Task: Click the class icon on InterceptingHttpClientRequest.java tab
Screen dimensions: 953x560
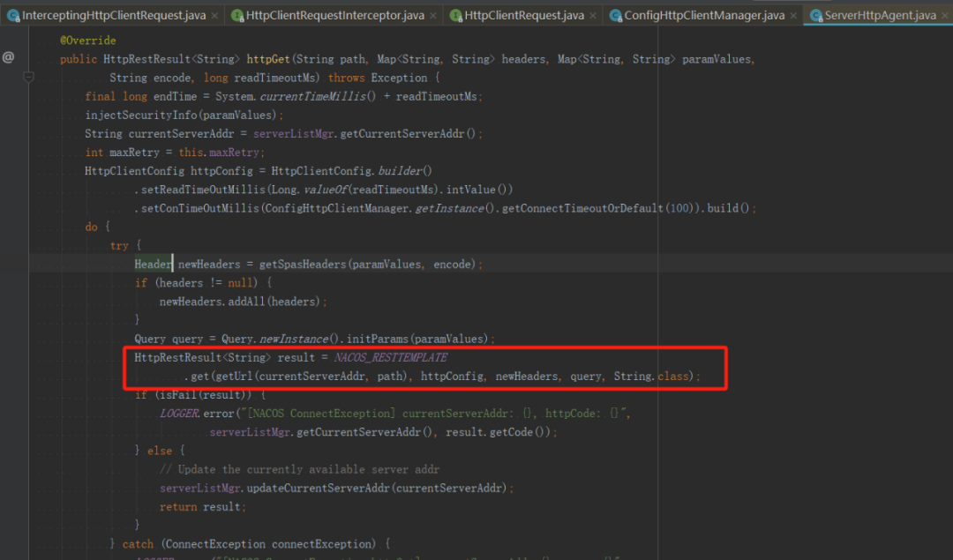Action: 12,16
